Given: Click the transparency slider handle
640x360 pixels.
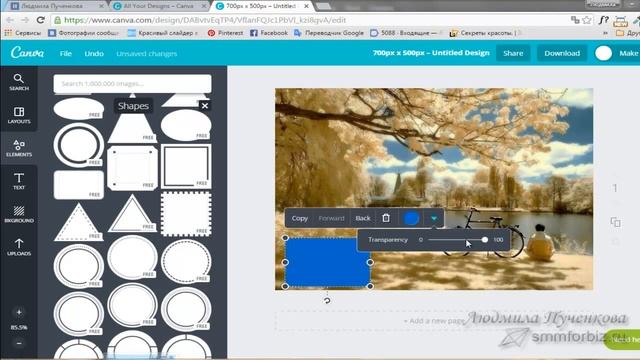Looking at the screenshot, I should [x=484, y=240].
